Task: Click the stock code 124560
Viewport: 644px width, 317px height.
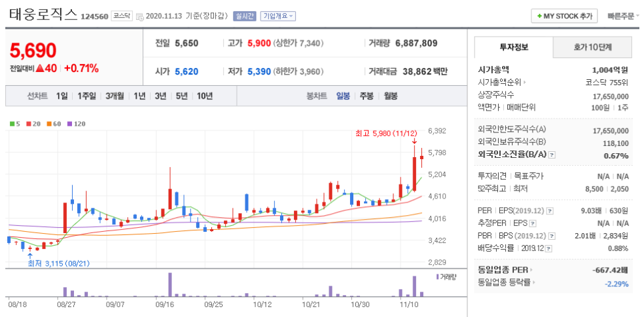Action: tap(95, 17)
